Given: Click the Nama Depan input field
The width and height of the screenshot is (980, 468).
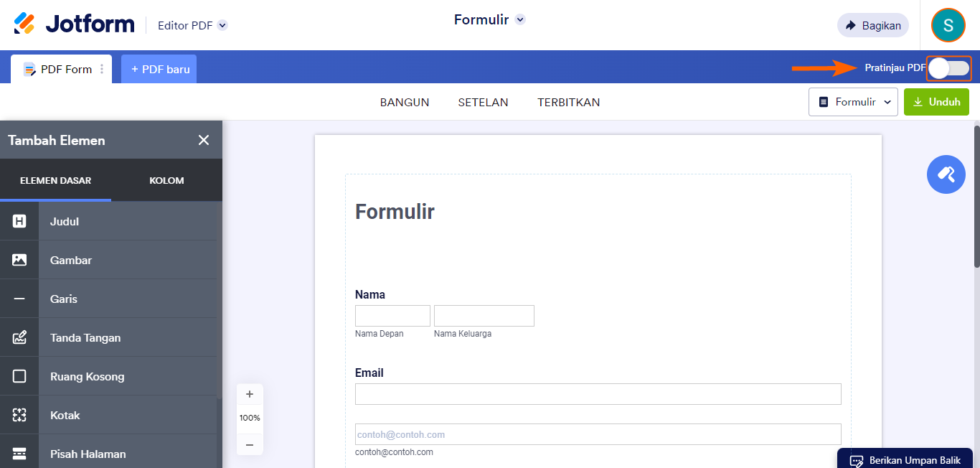Looking at the screenshot, I should (x=392, y=316).
